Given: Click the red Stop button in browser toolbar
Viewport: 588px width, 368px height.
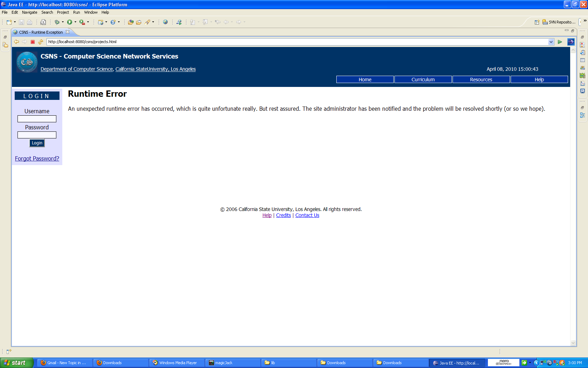Looking at the screenshot, I should click(33, 42).
